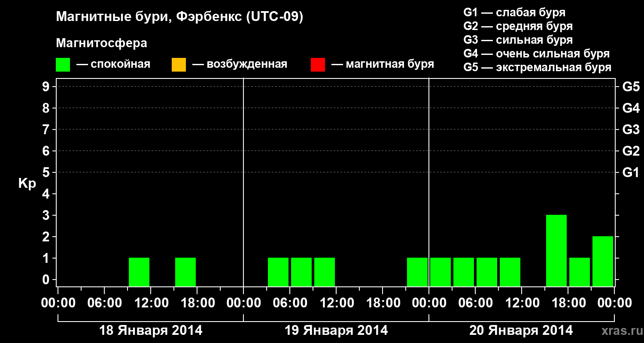Click the 21:00–00:00 bar on 19 Января

click(417, 272)
